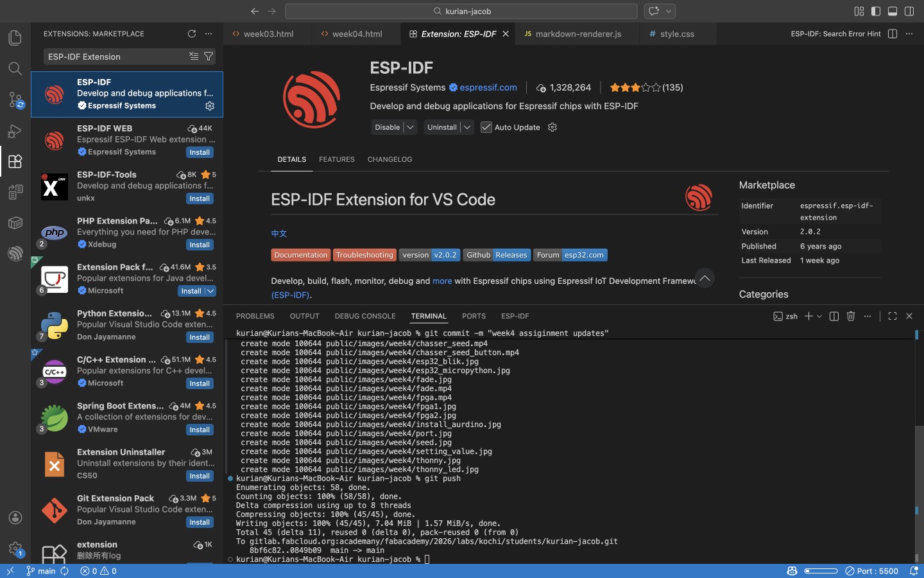Screen dimensions: 924x578
Task: Open the terminal panel more actions menu
Action: [868, 316]
